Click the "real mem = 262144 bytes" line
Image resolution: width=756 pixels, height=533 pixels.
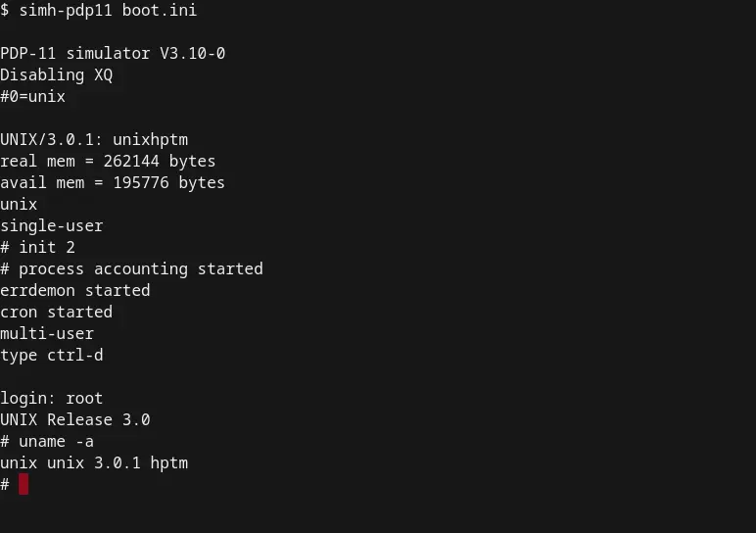tap(108, 161)
